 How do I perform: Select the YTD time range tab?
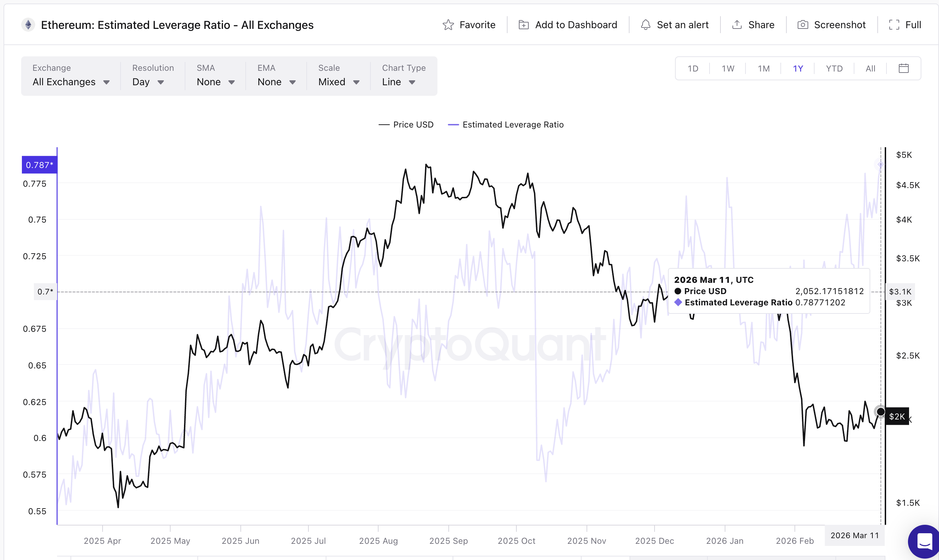point(834,68)
